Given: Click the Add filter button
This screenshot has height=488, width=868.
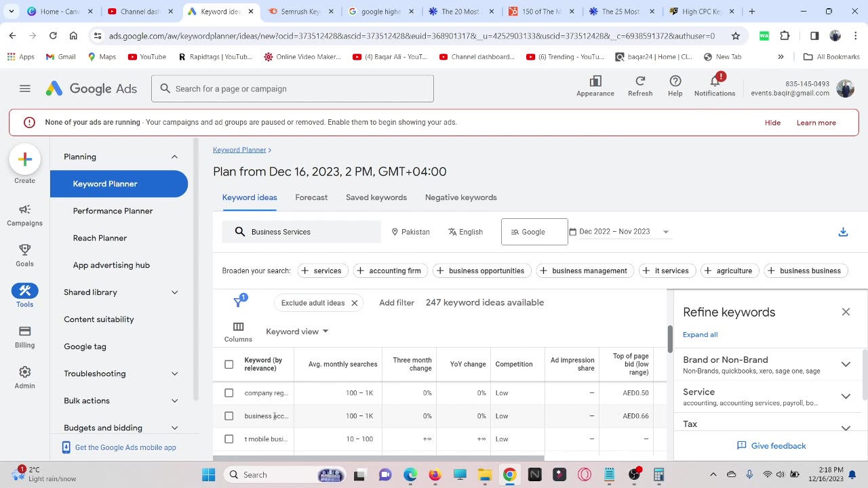Looking at the screenshot, I should tap(397, 302).
